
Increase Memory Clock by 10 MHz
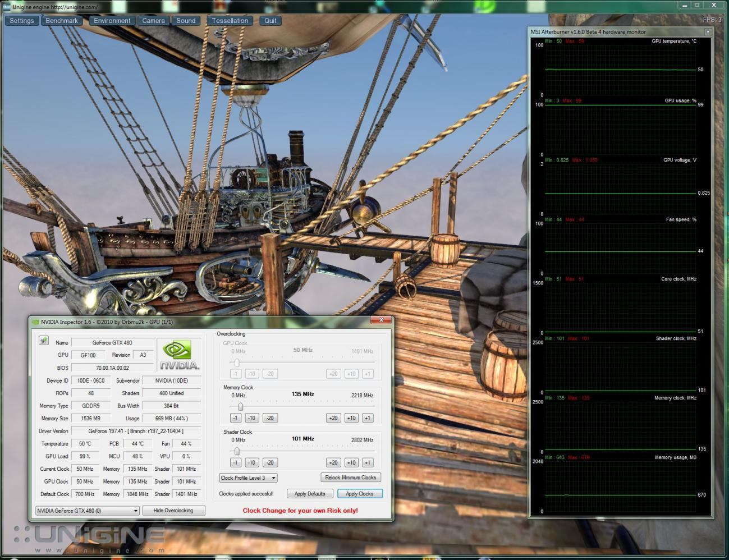coord(351,418)
